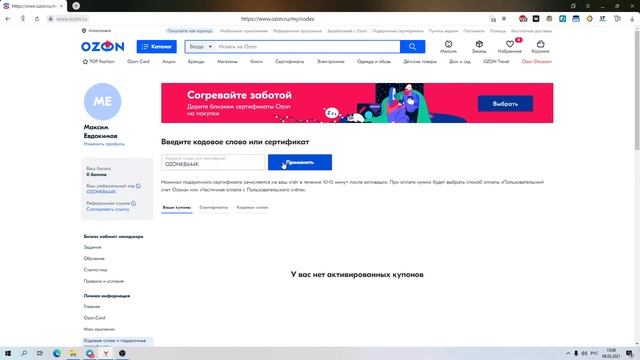The width and height of the screenshot is (640, 360).
Task: Click the browser downloads arrow icon
Action: click(632, 19)
